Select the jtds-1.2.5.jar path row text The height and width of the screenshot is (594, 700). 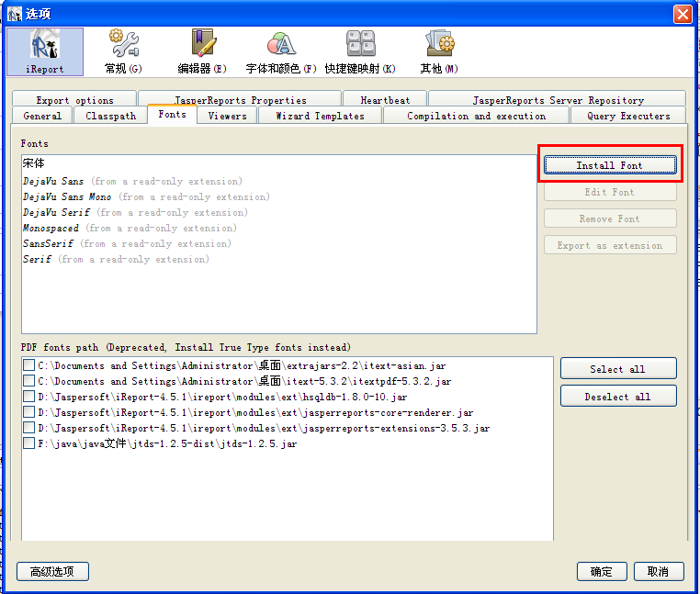167,443
